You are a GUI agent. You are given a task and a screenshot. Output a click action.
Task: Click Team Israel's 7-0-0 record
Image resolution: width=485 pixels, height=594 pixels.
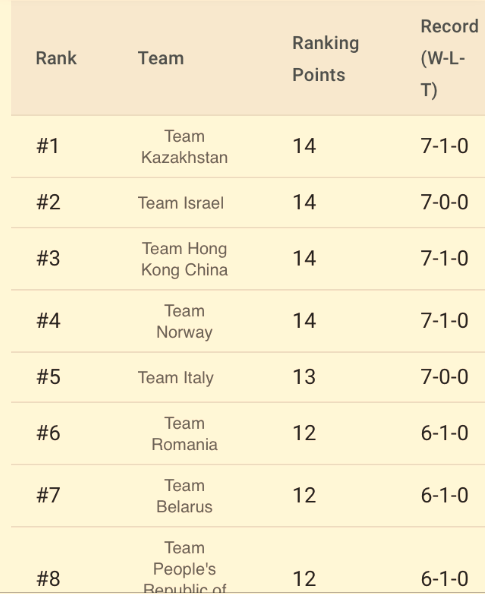tap(444, 202)
